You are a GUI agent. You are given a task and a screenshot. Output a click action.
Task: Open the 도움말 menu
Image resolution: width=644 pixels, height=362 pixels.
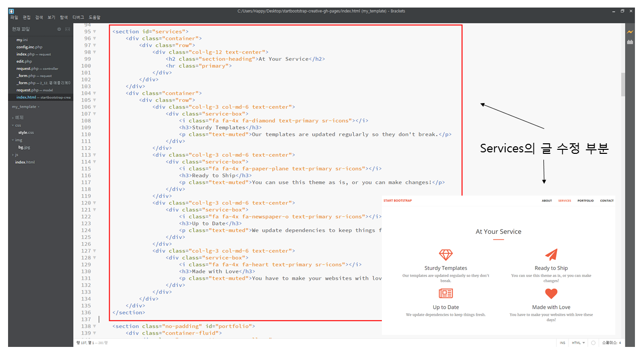pyautogui.click(x=95, y=17)
